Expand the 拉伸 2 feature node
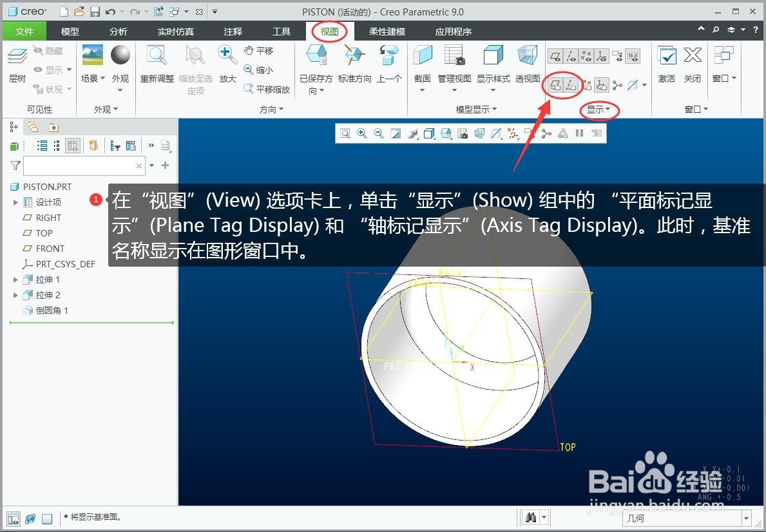Image resolution: width=766 pixels, height=532 pixels. coord(15,295)
